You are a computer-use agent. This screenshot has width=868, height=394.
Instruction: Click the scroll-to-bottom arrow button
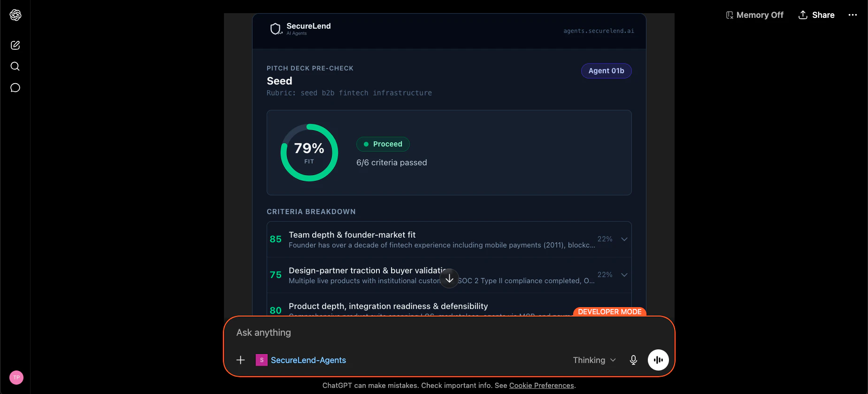point(449,279)
